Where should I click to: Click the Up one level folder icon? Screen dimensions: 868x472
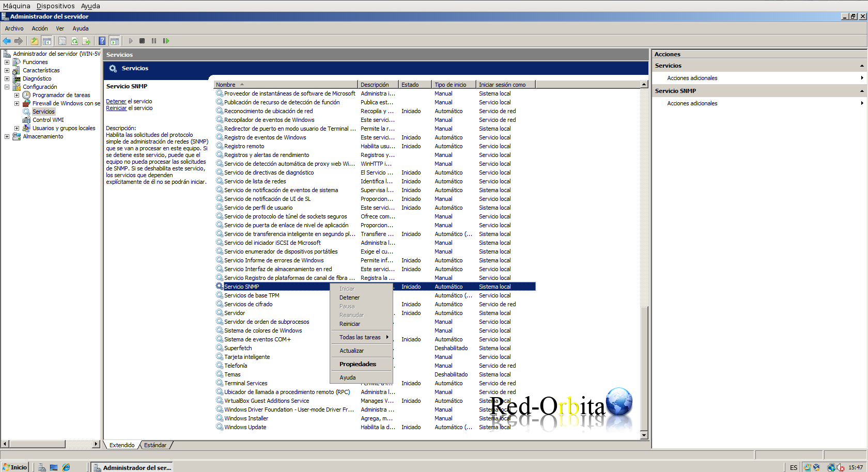[34, 41]
